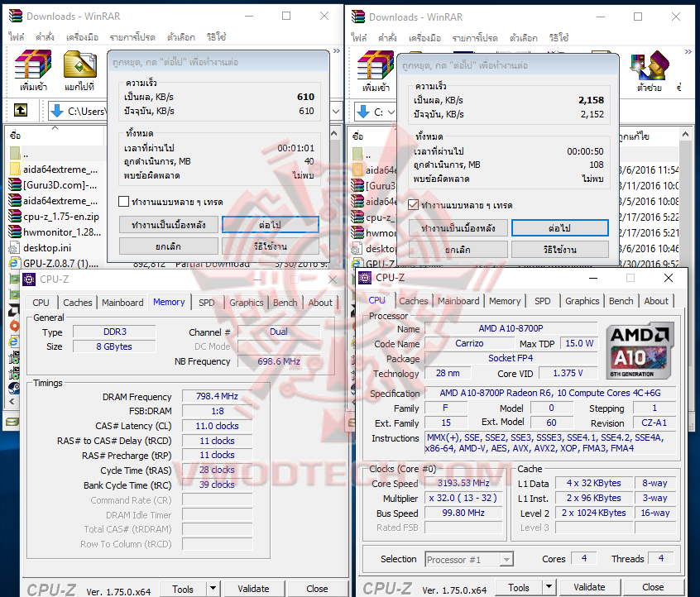700x597 pixels.
Task: Click Help button in right dialog
Action: coord(560,250)
